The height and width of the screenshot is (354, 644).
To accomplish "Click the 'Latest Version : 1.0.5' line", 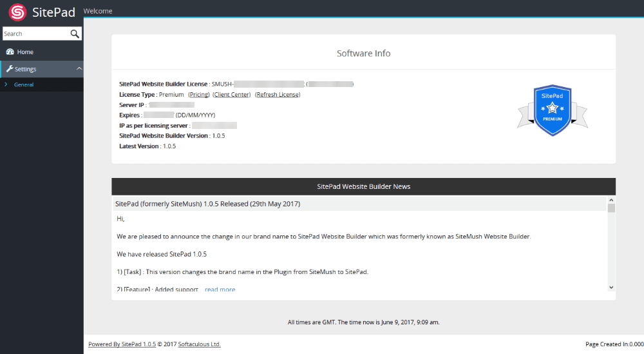I will [x=147, y=146].
